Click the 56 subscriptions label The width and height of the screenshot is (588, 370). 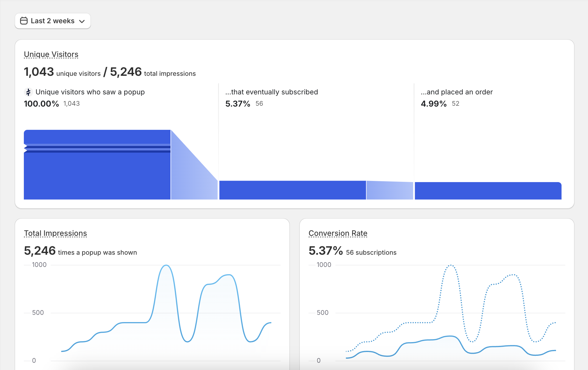pos(370,252)
